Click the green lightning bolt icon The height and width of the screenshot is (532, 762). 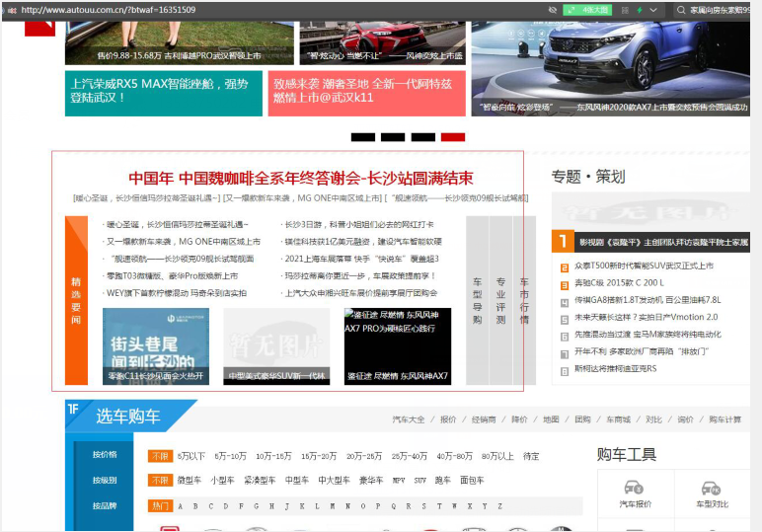[640, 10]
